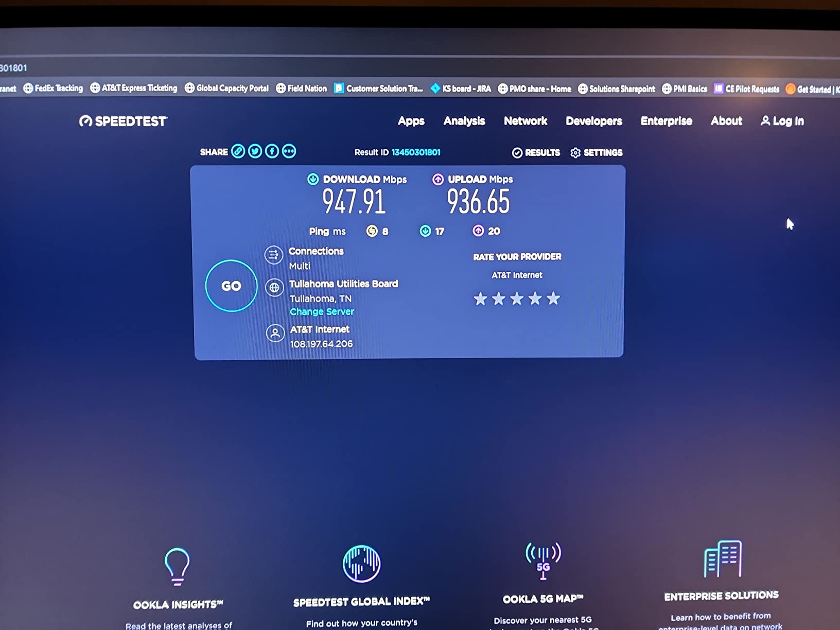Open PMO share - Home bookmark
The height and width of the screenshot is (630, 840).
(x=535, y=89)
